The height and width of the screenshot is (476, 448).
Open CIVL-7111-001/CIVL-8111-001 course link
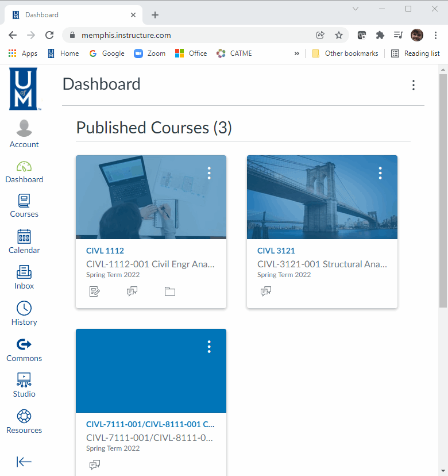[x=150, y=424]
